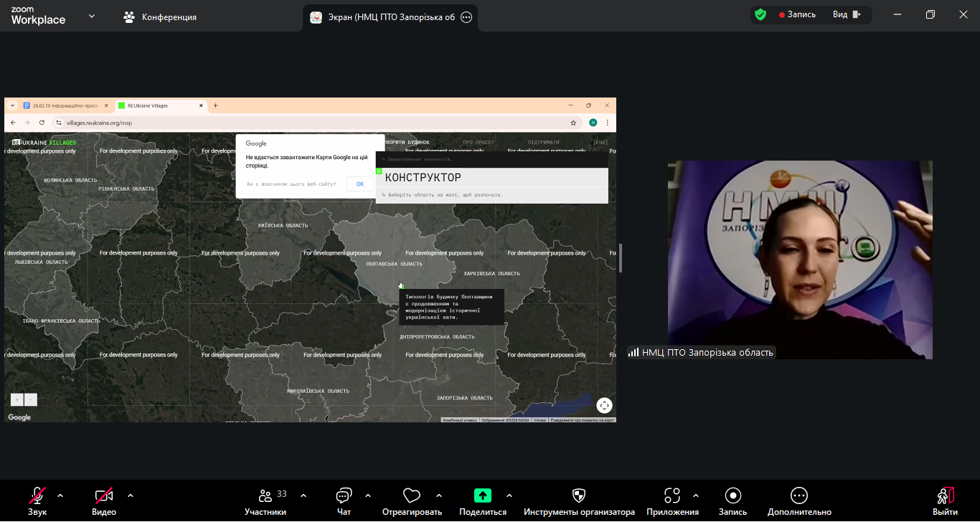Select РІВНЕНСЬКА ОБЛАСТЬ region label
The width and height of the screenshot is (980, 522).
[x=126, y=189]
